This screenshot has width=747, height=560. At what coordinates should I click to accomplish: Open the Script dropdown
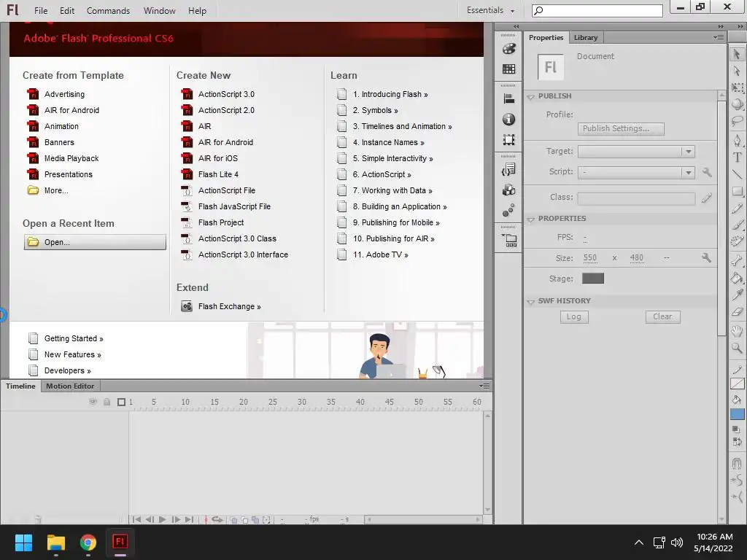tap(688, 172)
